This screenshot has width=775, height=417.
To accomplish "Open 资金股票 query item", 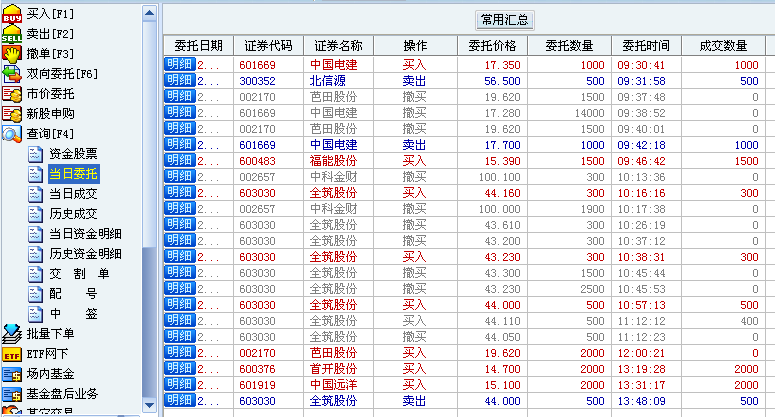I will click(x=73, y=154).
